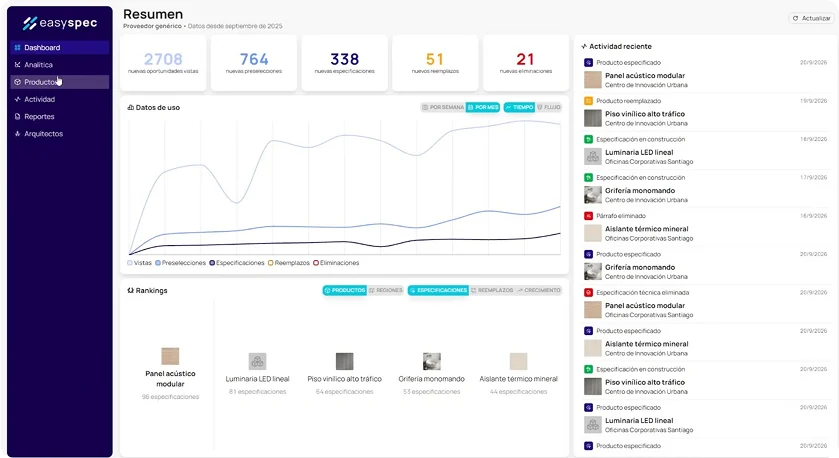Click Especificación técnica eliminada red icon
The height and width of the screenshot is (458, 839).
[589, 293]
